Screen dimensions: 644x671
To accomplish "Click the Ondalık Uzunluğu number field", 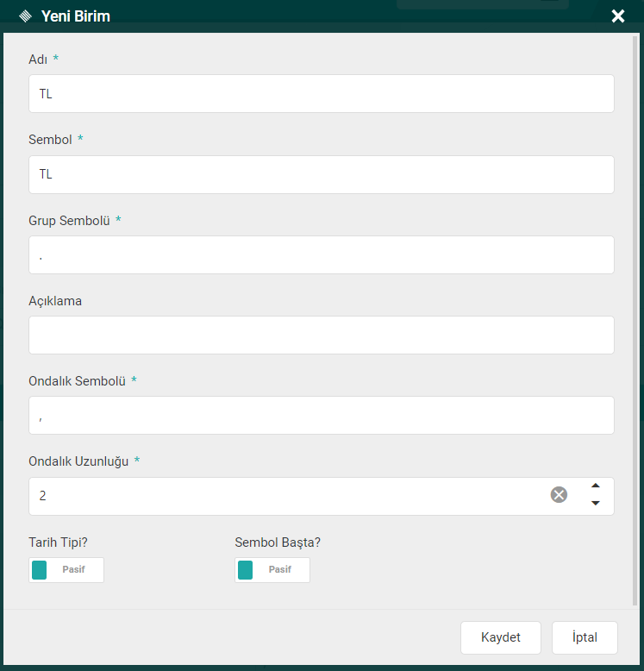I will tap(284, 496).
